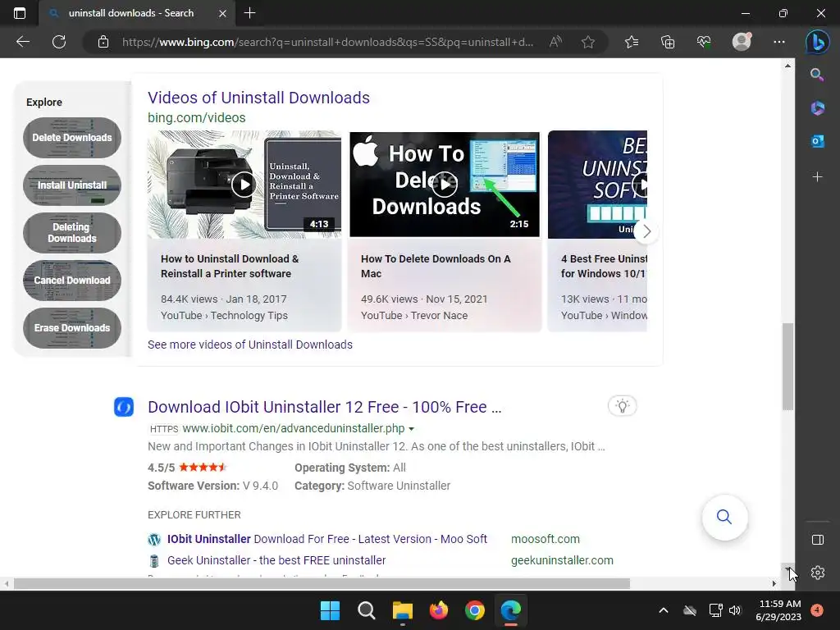Go back to the previous page

[x=23, y=42]
